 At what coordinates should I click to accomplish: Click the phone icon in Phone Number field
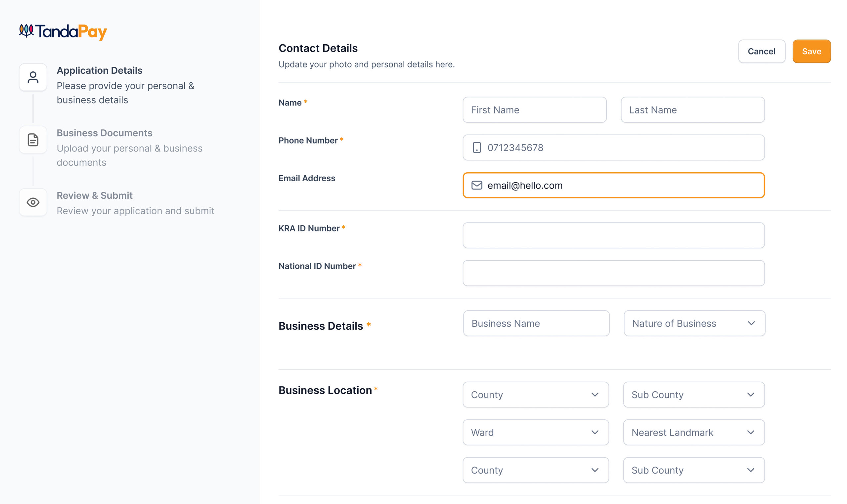coord(476,148)
